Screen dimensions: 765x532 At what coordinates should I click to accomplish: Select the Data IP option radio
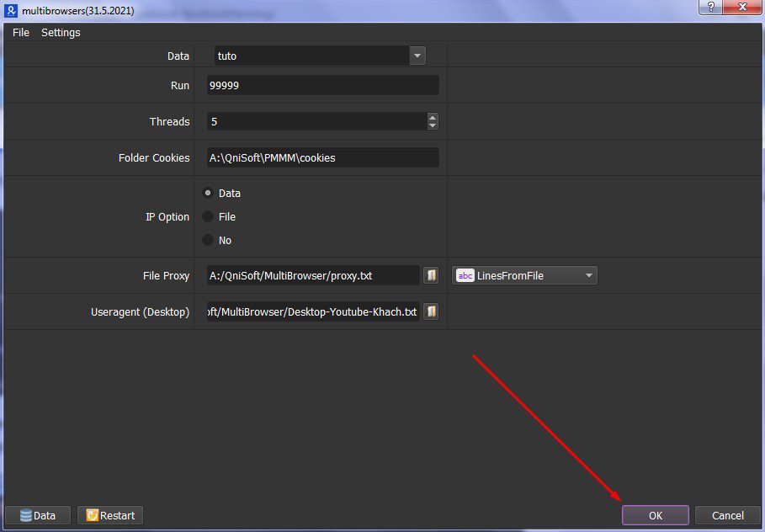pos(208,193)
